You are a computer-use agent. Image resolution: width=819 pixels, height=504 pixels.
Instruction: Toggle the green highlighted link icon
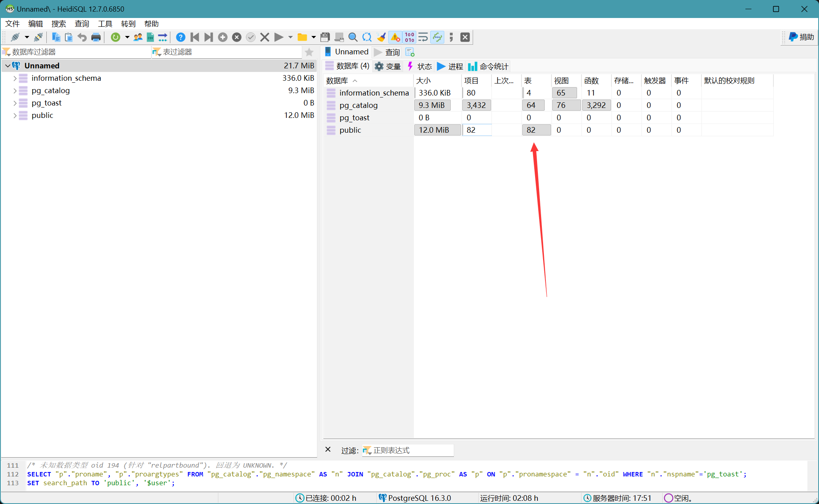[437, 37]
